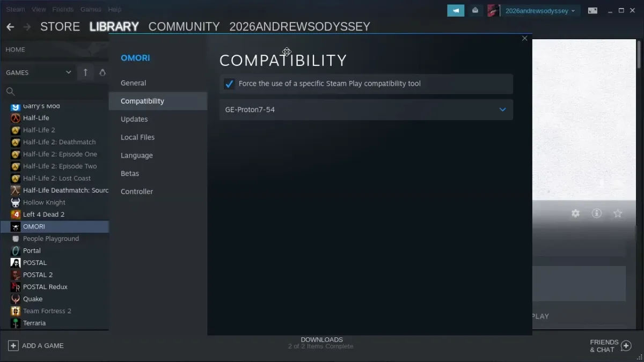Click the People Playground game icon
This screenshot has width=644, height=362.
click(16, 239)
